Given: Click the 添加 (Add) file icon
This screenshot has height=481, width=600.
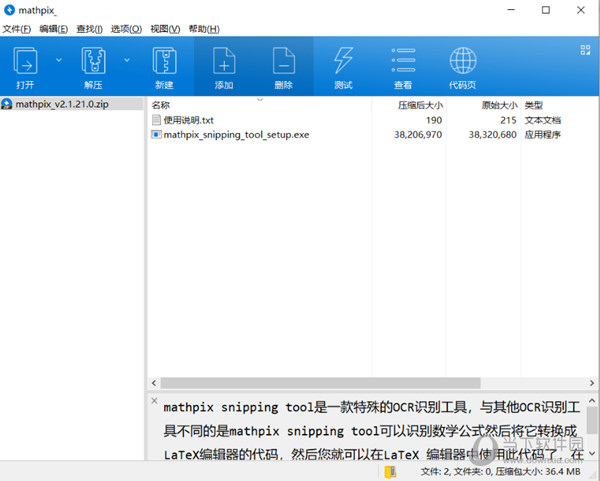Looking at the screenshot, I should tap(224, 60).
